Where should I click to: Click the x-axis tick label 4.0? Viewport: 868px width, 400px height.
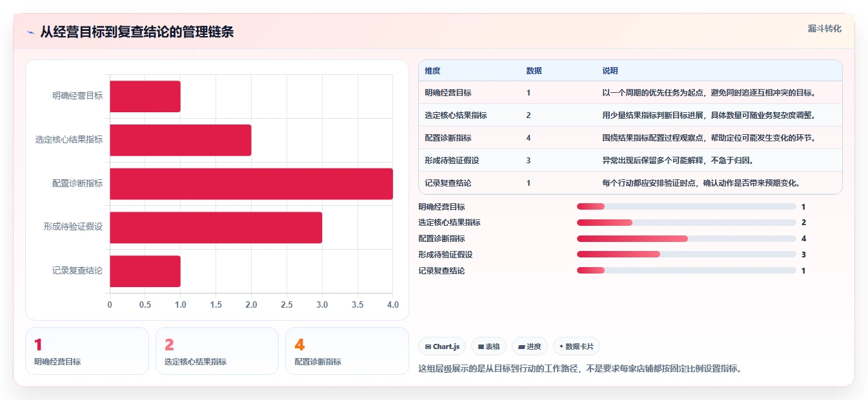click(392, 305)
